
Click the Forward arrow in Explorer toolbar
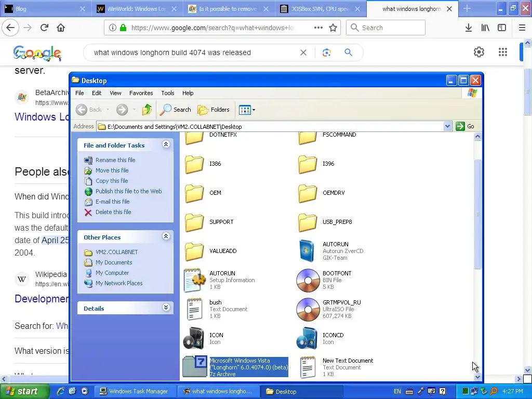point(122,110)
